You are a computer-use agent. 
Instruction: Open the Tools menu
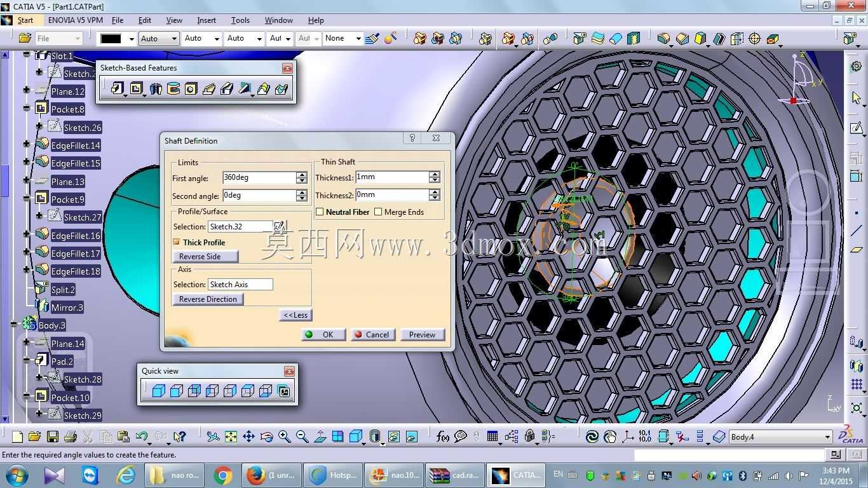240,20
